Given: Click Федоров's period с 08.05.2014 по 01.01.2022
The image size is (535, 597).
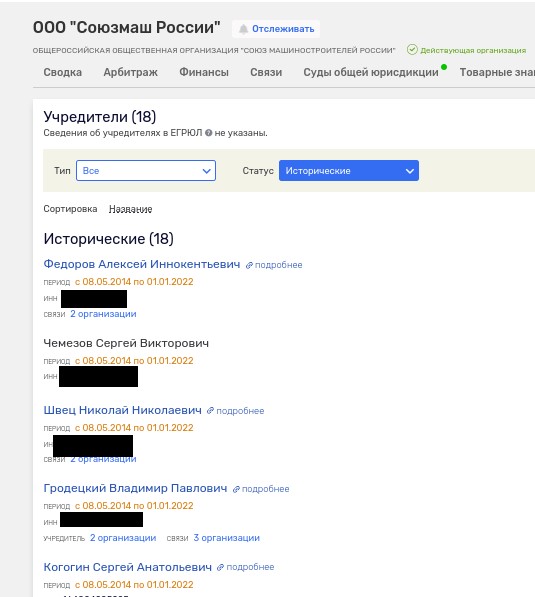Looking at the screenshot, I should (x=134, y=282).
